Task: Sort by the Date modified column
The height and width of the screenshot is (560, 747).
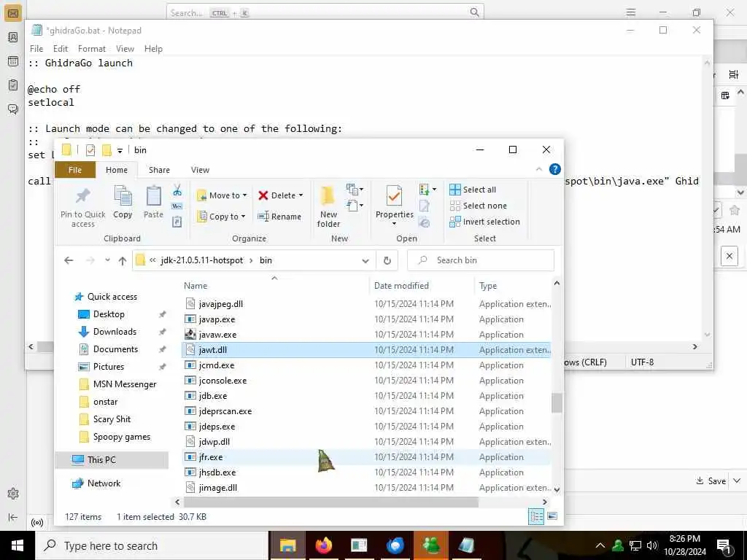Action: (401, 286)
